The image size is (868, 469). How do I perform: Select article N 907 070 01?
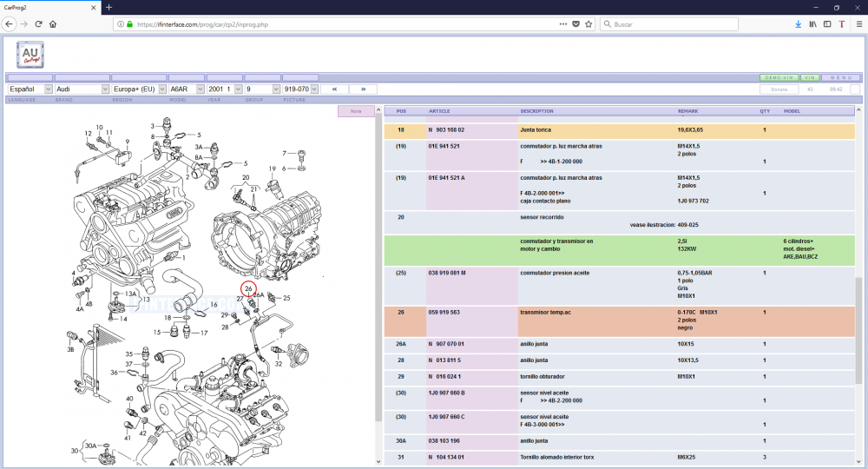446,344
